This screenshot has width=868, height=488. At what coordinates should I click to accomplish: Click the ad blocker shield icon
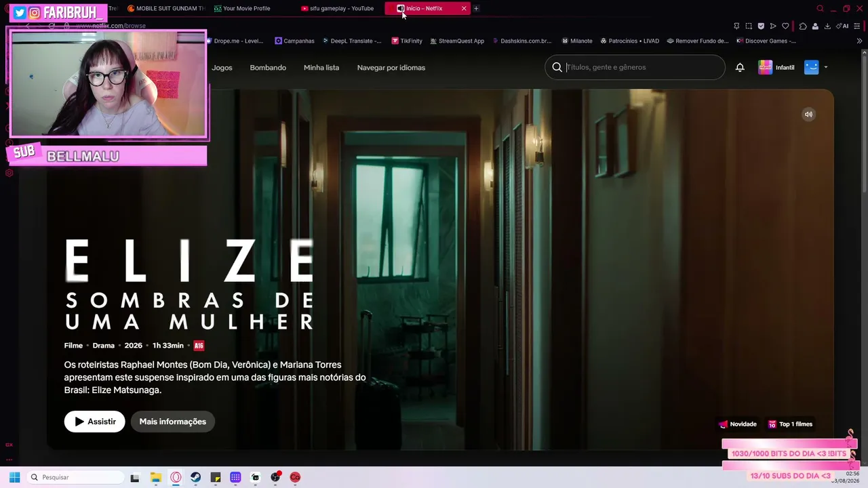click(x=761, y=26)
